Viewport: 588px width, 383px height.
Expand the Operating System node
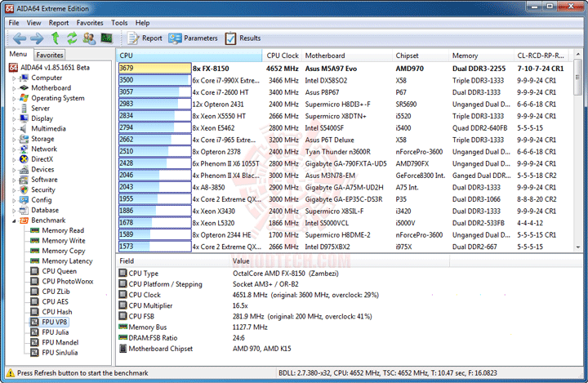click(x=14, y=98)
